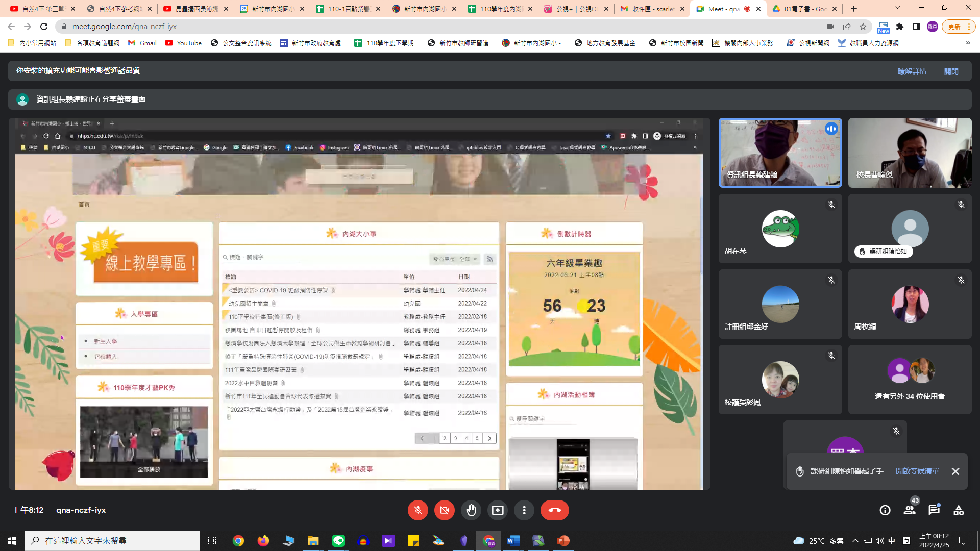This screenshot has width=980, height=551.
Task: Click 瞭解詳情 in extension warning banner
Action: point(912,71)
